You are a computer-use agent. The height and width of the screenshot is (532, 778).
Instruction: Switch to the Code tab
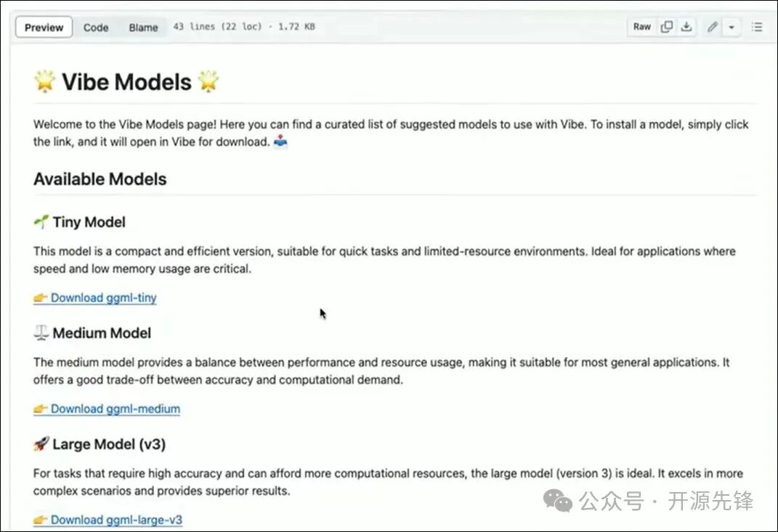click(x=96, y=28)
